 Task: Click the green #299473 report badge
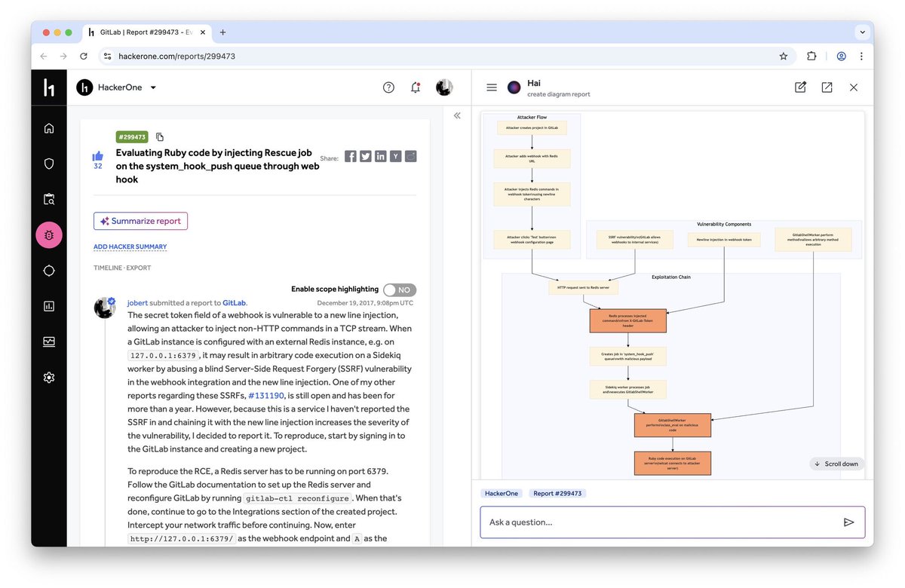[x=132, y=137]
